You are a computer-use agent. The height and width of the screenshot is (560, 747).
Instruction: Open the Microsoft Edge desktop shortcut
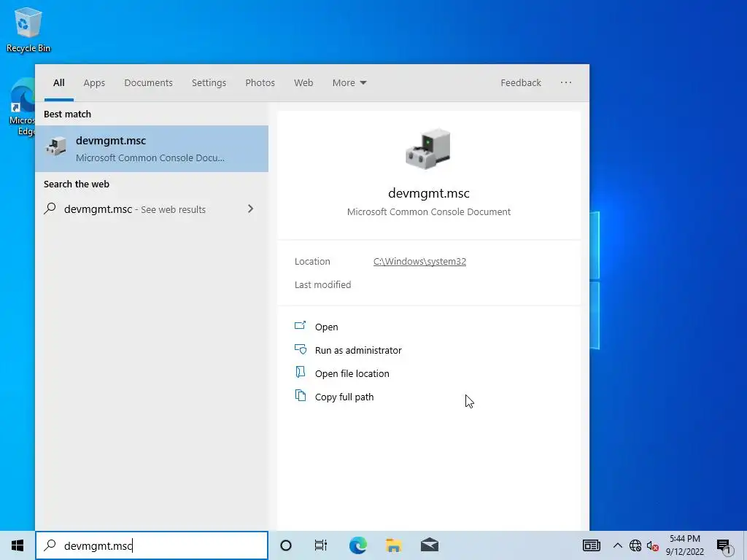tap(22, 107)
